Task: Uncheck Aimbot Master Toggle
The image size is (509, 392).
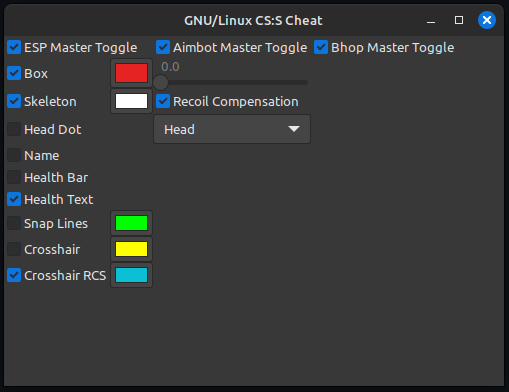Action: pyautogui.click(x=163, y=47)
